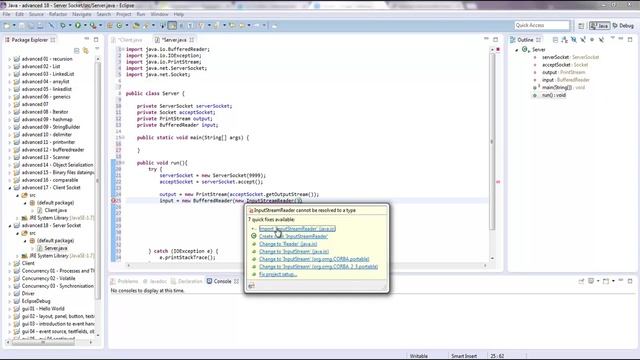Click the Display Selected Console icon
This screenshot has width=640, height=360.
point(591,281)
